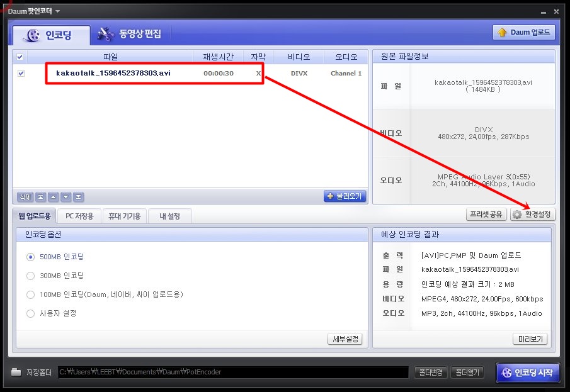570x392 pixels.
Task: Click the 재생시간 column header
Action: point(218,57)
